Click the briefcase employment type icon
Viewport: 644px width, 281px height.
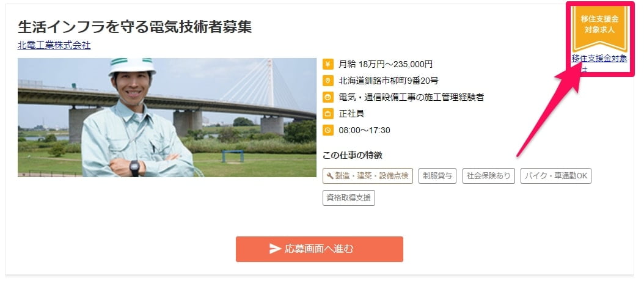pos(327,114)
